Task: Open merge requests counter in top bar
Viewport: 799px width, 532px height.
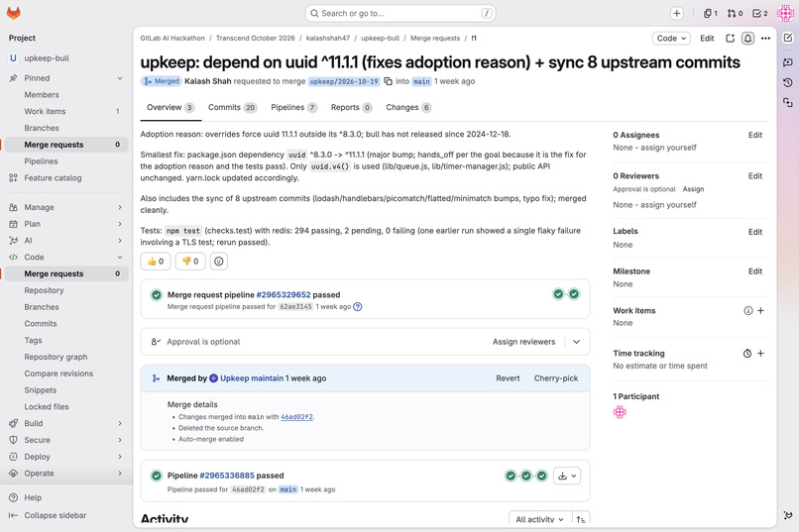Action: (x=735, y=13)
